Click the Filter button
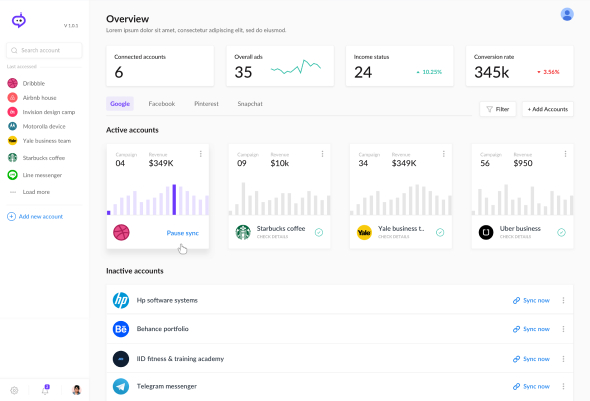The width and height of the screenshot is (590, 401). (x=498, y=109)
